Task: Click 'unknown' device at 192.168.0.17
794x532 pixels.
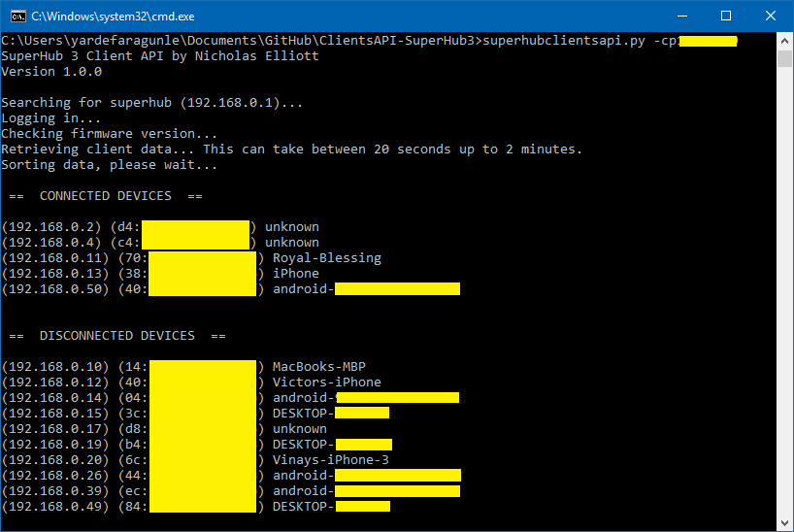Action: (x=300, y=429)
